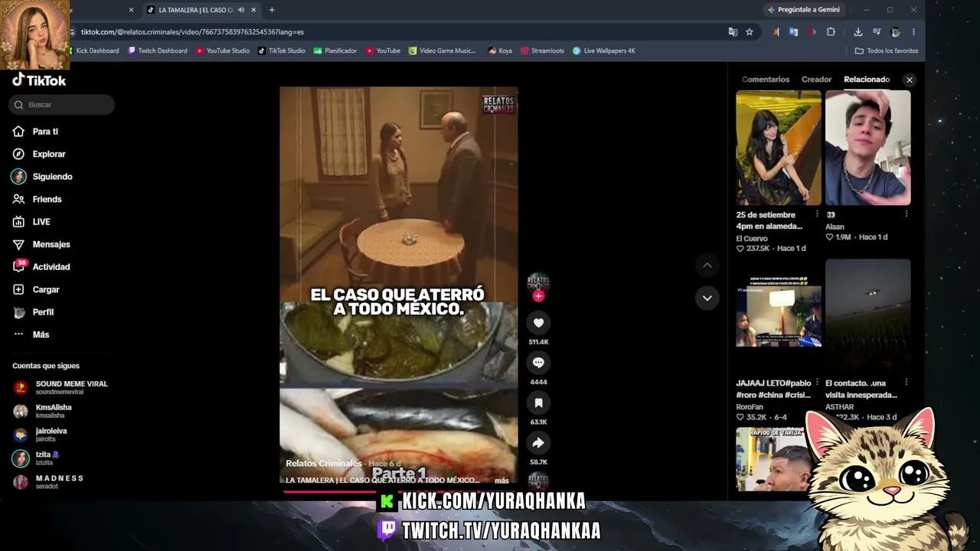Open Live Wallpapers 4K bookmark
The height and width of the screenshot is (551, 980).
pyautogui.click(x=604, y=51)
